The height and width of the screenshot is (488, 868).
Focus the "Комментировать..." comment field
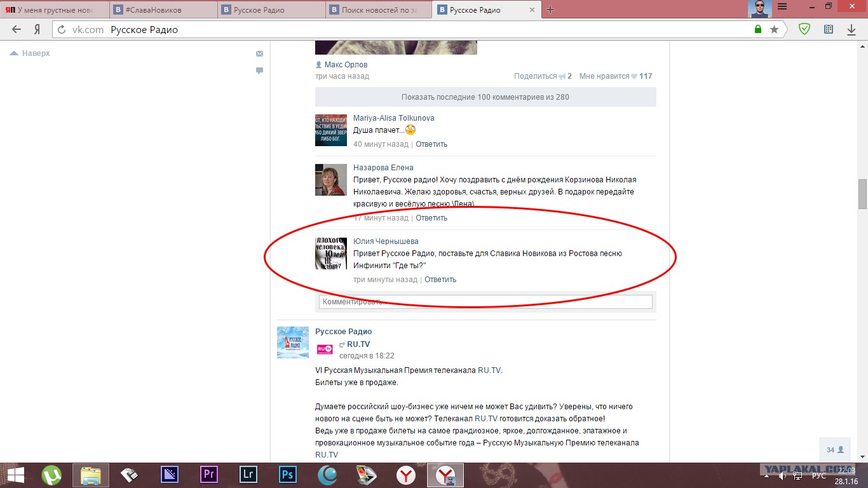pos(485,302)
